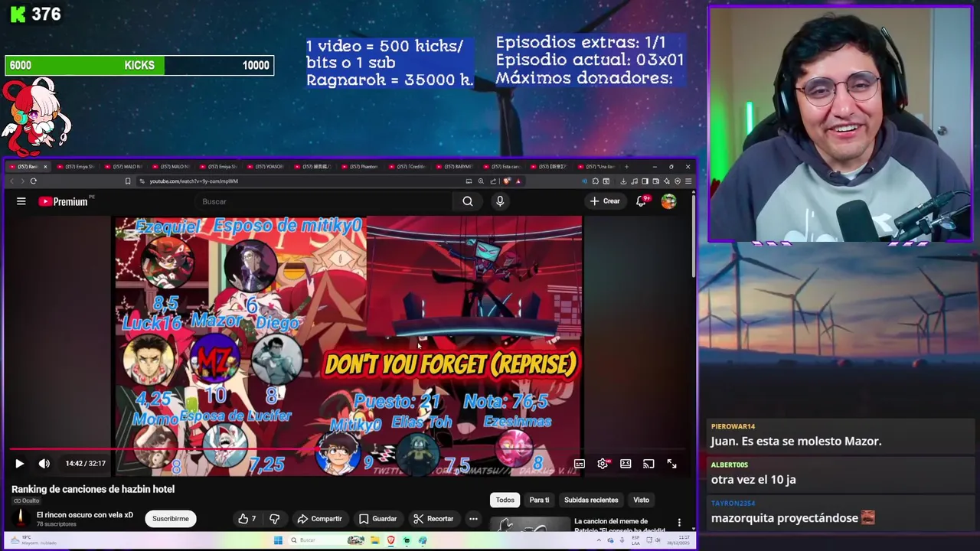Bookmark this page in address bar

(x=128, y=181)
